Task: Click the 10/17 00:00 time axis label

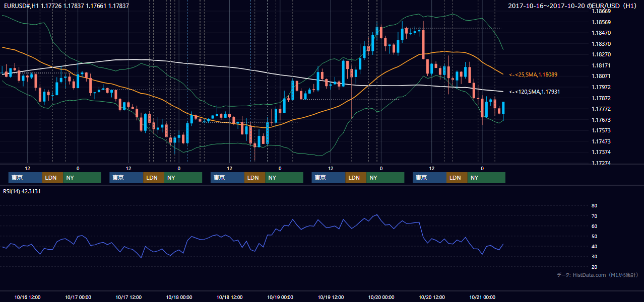Action: (78, 297)
